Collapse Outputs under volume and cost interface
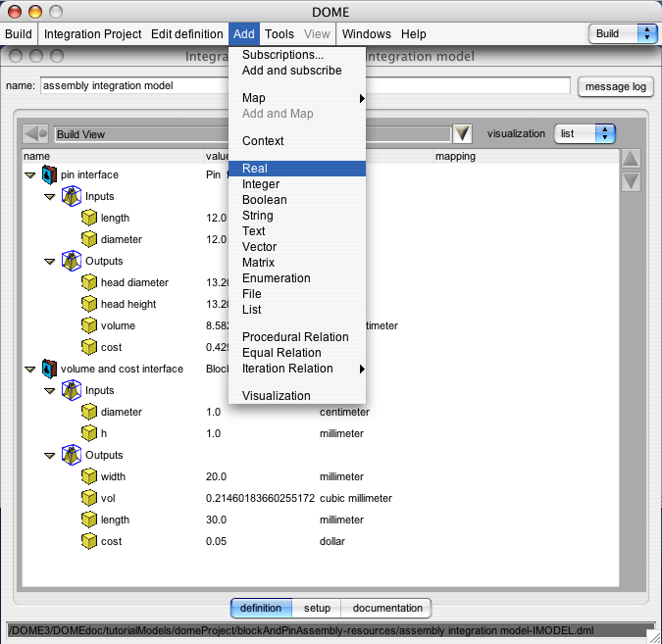 click(x=50, y=456)
